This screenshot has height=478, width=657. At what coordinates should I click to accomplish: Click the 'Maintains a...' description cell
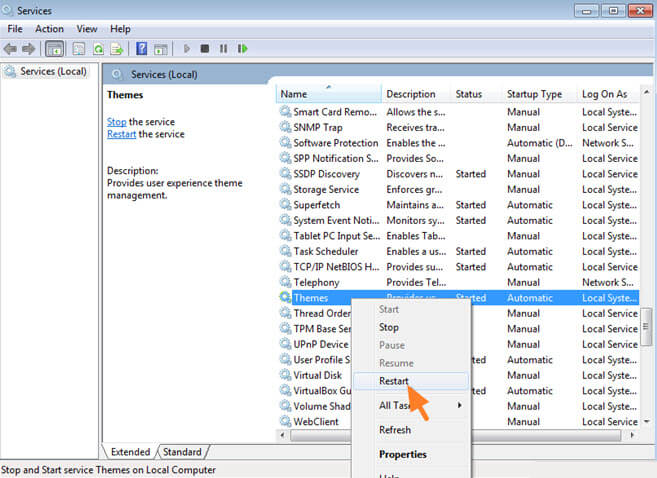pyautogui.click(x=415, y=204)
